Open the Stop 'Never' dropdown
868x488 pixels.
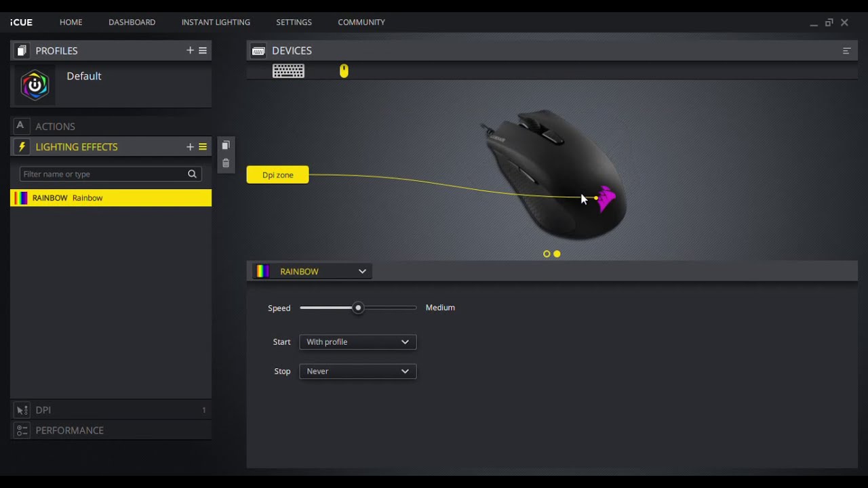[x=357, y=371]
